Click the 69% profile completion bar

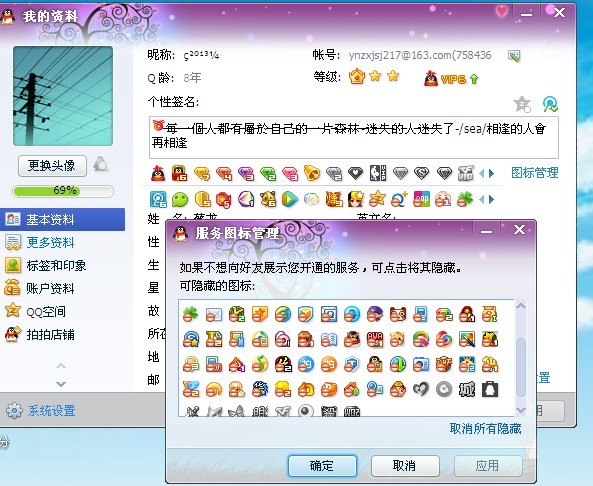63,191
